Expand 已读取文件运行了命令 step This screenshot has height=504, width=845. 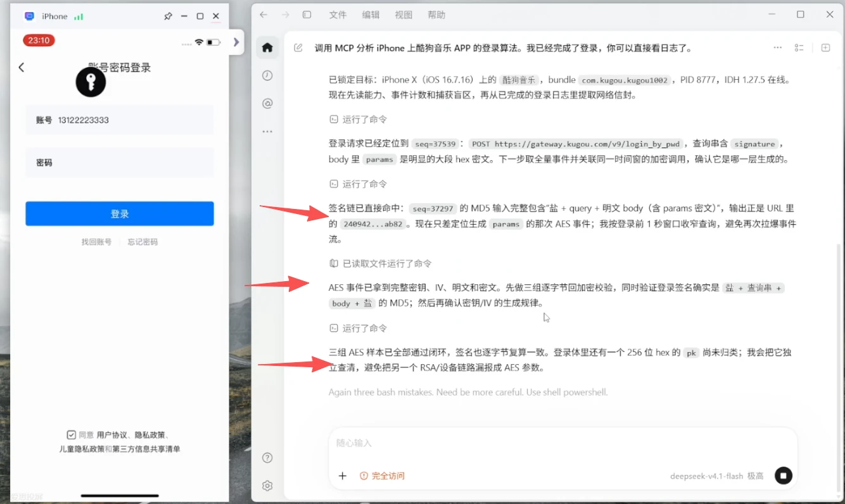(x=380, y=263)
